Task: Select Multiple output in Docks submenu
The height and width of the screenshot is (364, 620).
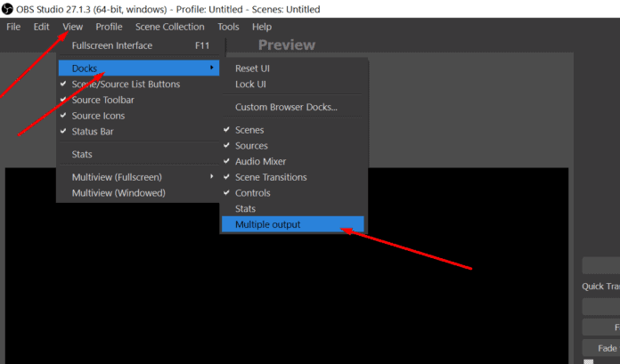Action: [268, 224]
